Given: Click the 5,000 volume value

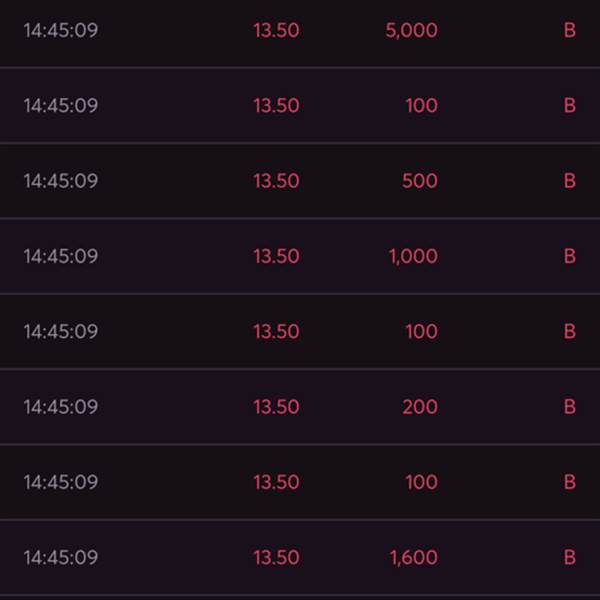Looking at the screenshot, I should (411, 30).
